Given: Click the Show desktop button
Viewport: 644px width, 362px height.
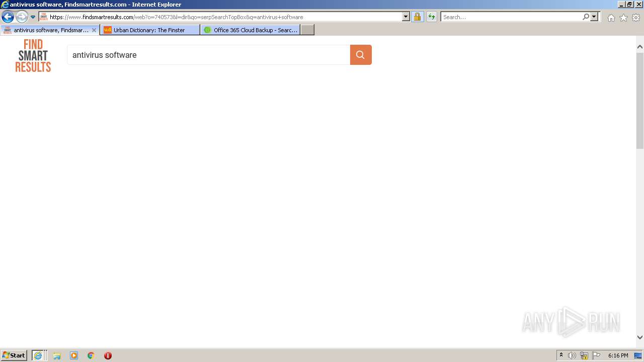Looking at the screenshot, I should 638,355.
